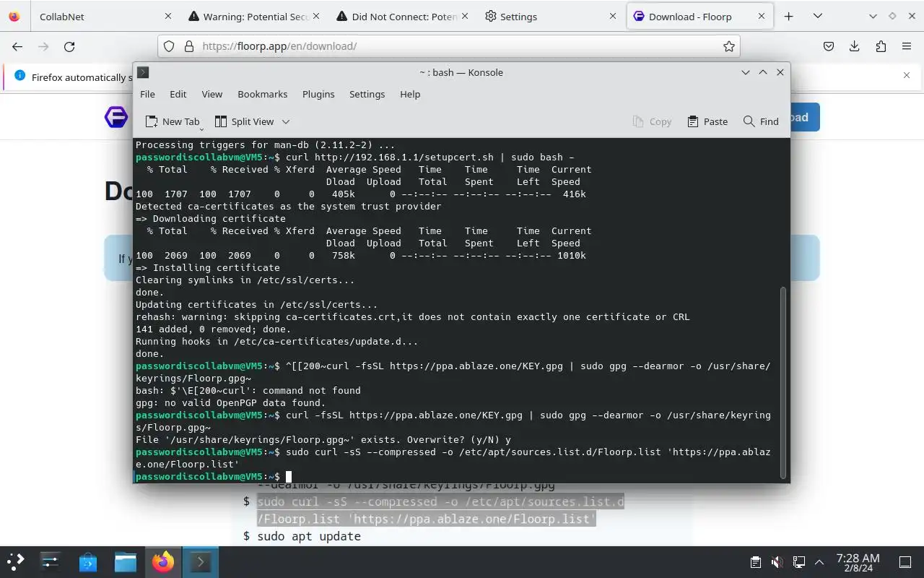Viewport: 924px width, 578px height.
Task: Click the site padlock icon
Action: 189,46
